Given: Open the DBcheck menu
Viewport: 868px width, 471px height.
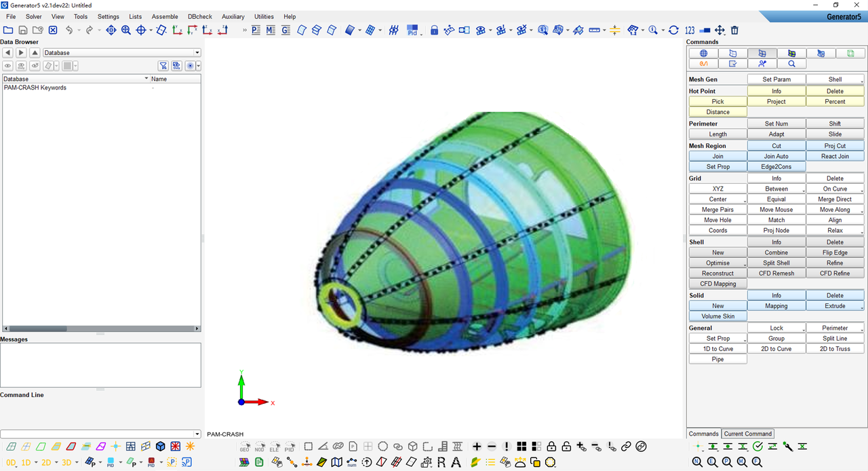Looking at the screenshot, I should coord(200,16).
